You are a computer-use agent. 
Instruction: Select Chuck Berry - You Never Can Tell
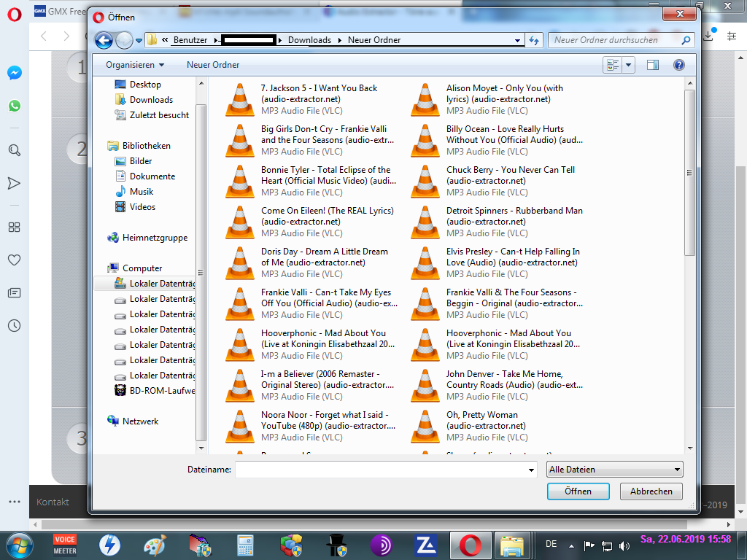495,181
